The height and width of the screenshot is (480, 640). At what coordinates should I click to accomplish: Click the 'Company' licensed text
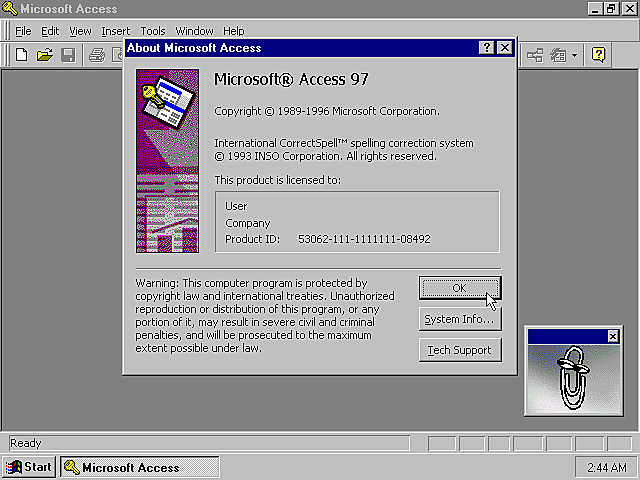tap(248, 223)
